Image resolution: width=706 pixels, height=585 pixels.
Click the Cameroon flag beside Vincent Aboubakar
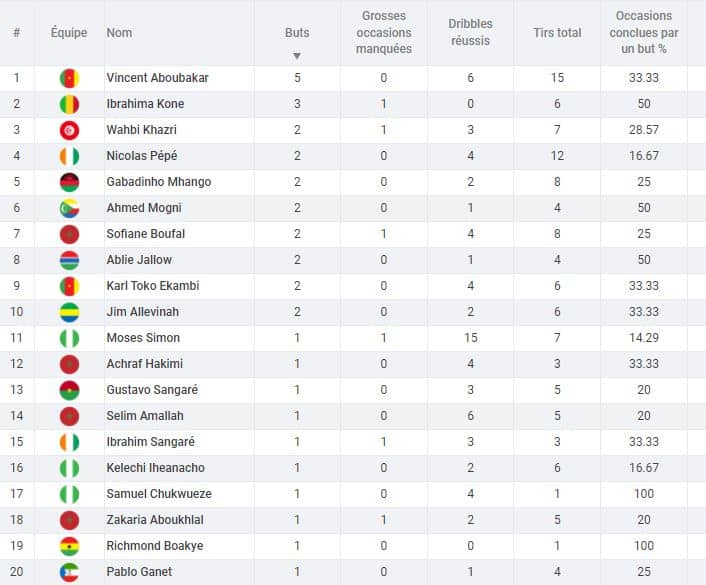click(70, 78)
